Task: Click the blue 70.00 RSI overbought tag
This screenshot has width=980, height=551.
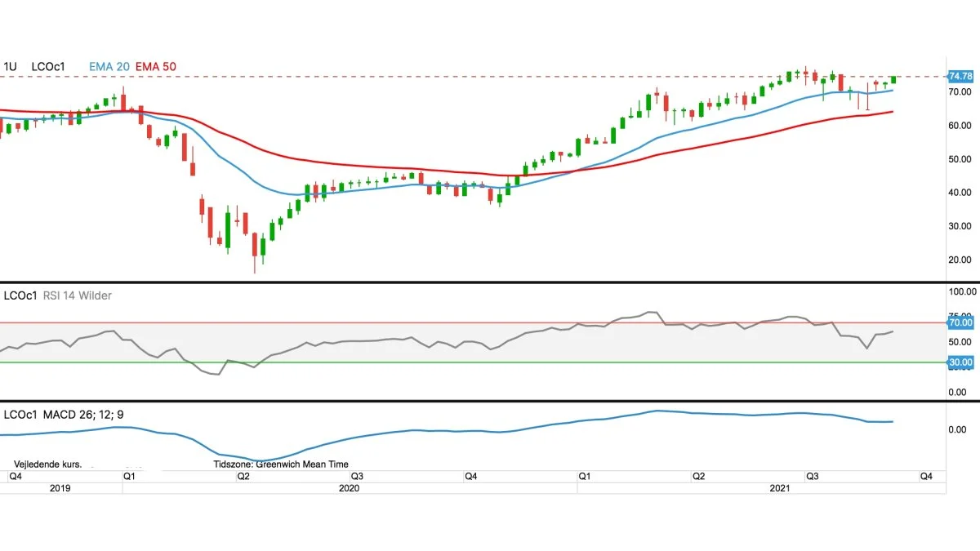Action: point(960,322)
